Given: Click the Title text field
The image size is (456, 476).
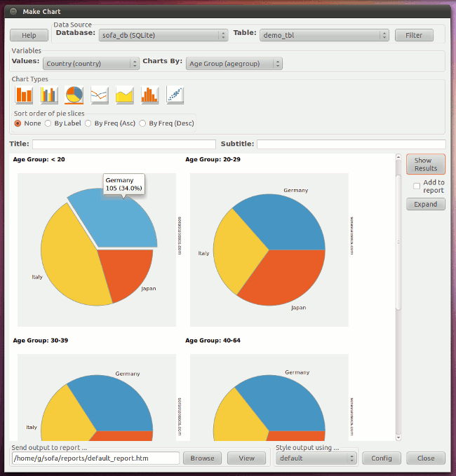Looking at the screenshot, I should point(123,144).
